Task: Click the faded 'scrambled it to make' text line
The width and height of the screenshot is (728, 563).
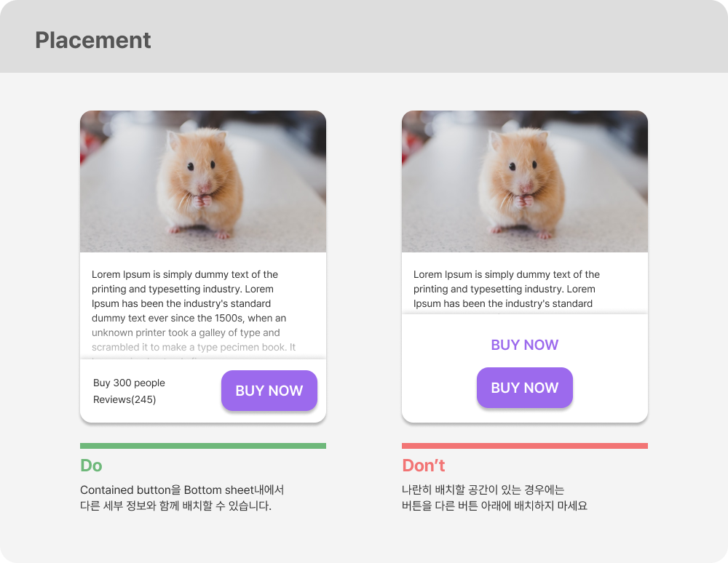Action: [194, 347]
